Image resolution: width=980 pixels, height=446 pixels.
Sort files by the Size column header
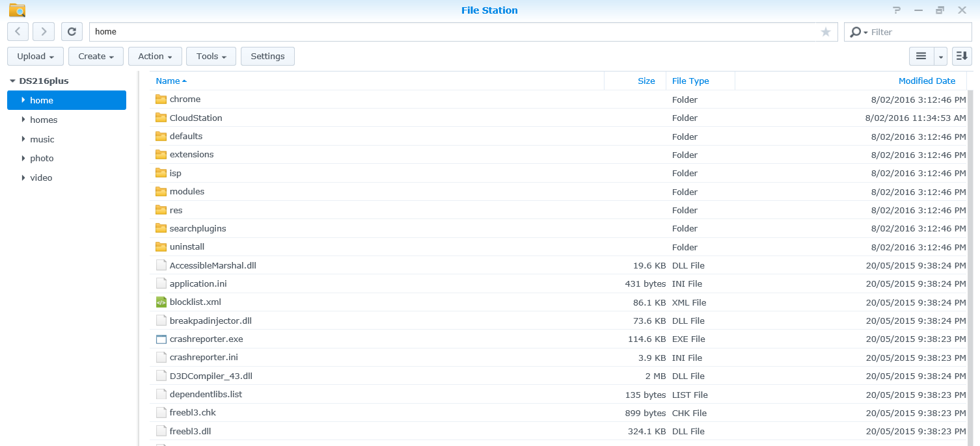tap(646, 81)
